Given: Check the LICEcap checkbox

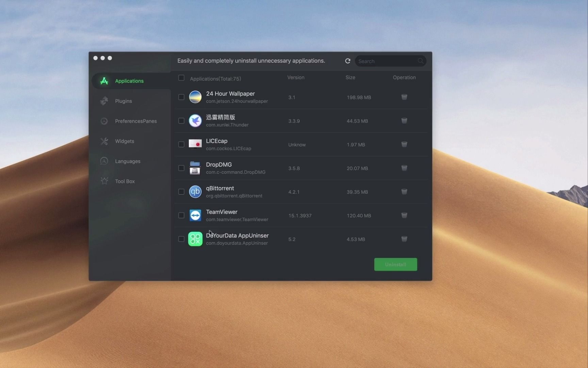Looking at the screenshot, I should (x=181, y=144).
